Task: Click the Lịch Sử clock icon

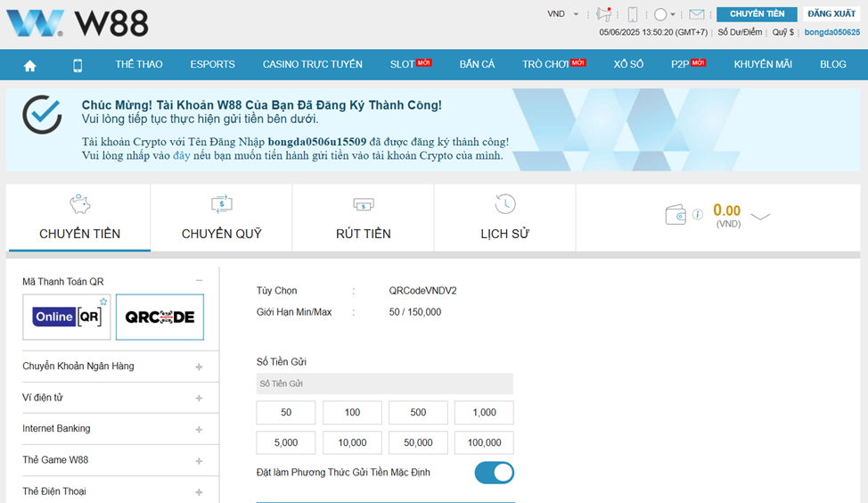Action: pos(505,204)
